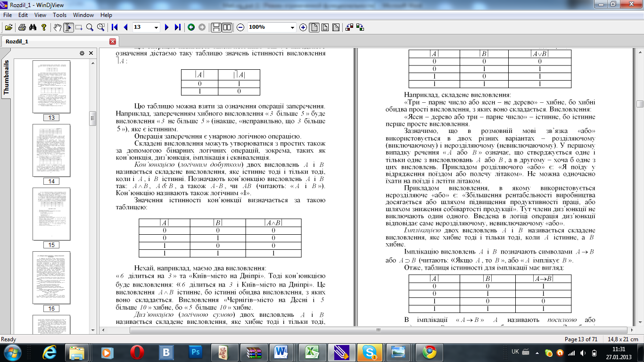Select the Hand drag tool

[x=58, y=27]
